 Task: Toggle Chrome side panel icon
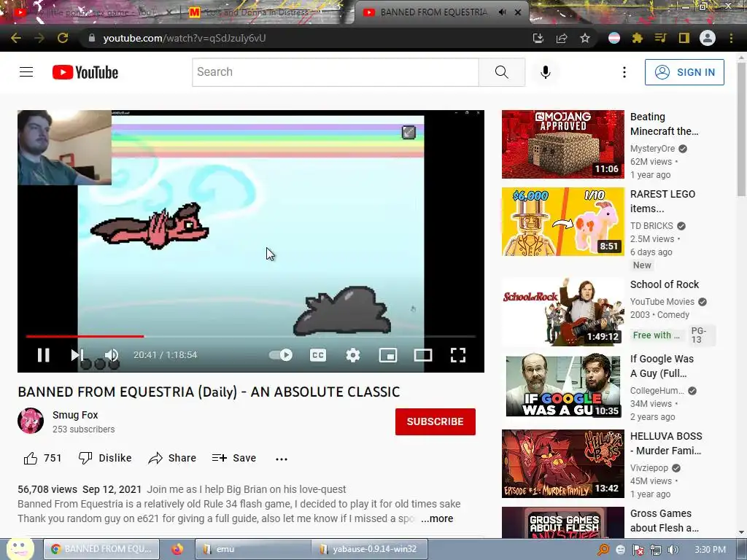point(684,38)
